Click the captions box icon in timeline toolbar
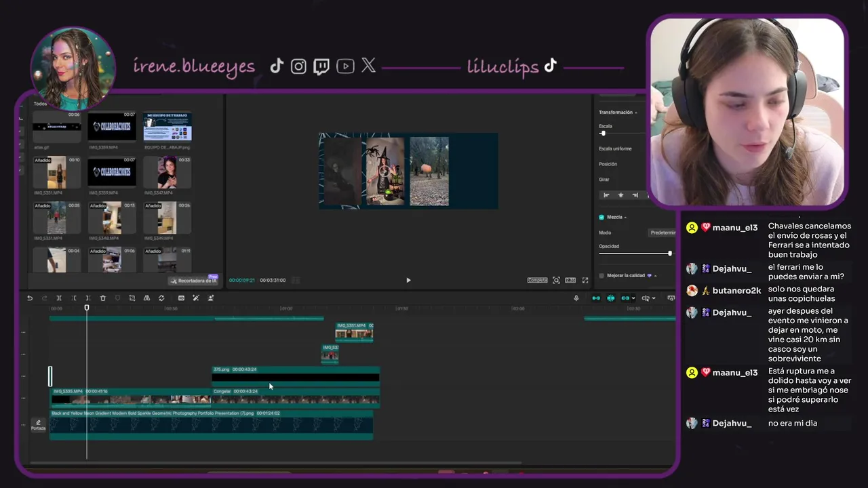868x488 pixels. tap(181, 298)
